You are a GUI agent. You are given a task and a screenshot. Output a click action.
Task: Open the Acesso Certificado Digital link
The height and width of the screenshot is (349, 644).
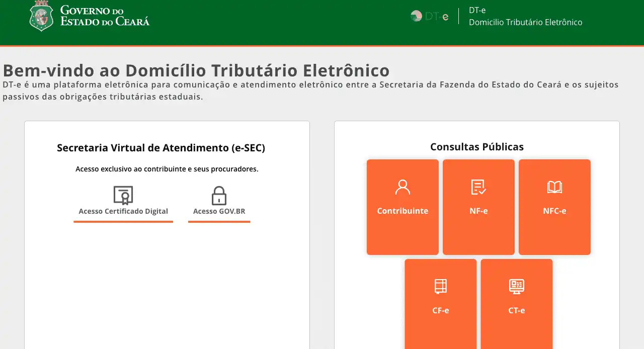pyautogui.click(x=123, y=211)
